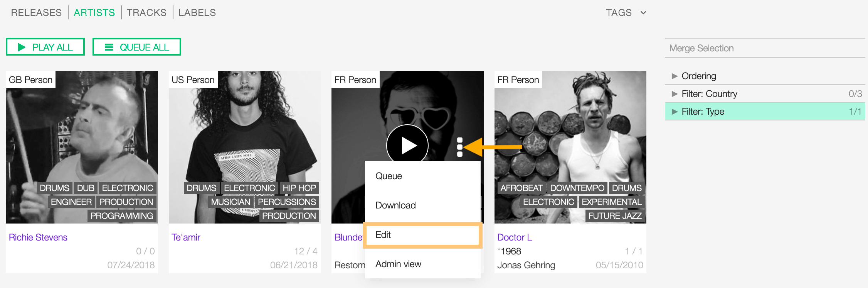This screenshot has height=288, width=868.
Task: Switch to the Tracks tab
Action: pos(146,13)
